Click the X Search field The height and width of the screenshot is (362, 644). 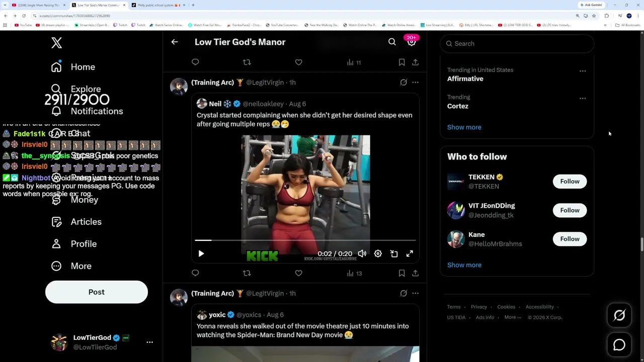pos(517,44)
